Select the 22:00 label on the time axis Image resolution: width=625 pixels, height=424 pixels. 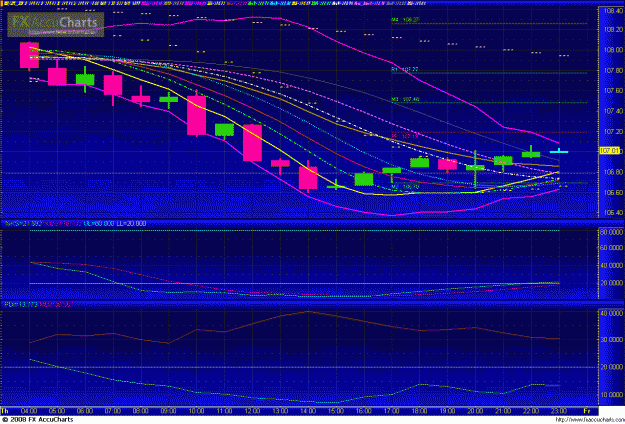click(531, 411)
